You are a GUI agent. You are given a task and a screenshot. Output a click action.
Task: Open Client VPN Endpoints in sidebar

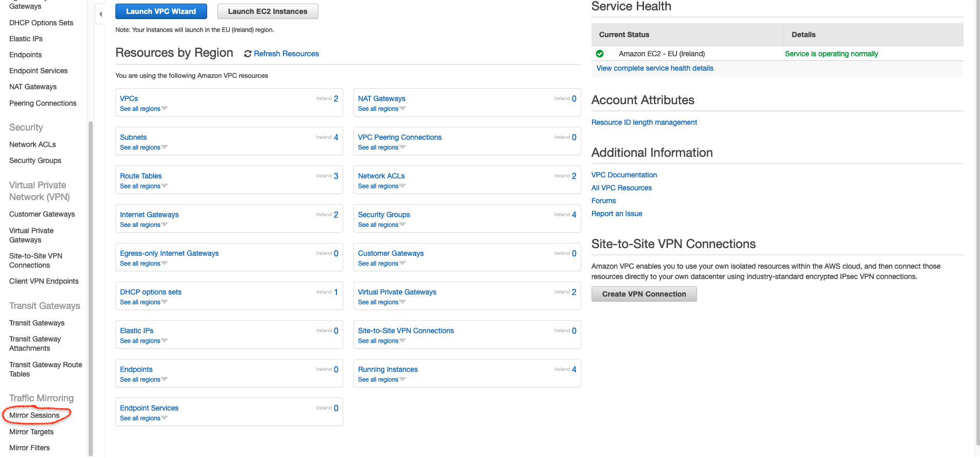click(x=44, y=281)
